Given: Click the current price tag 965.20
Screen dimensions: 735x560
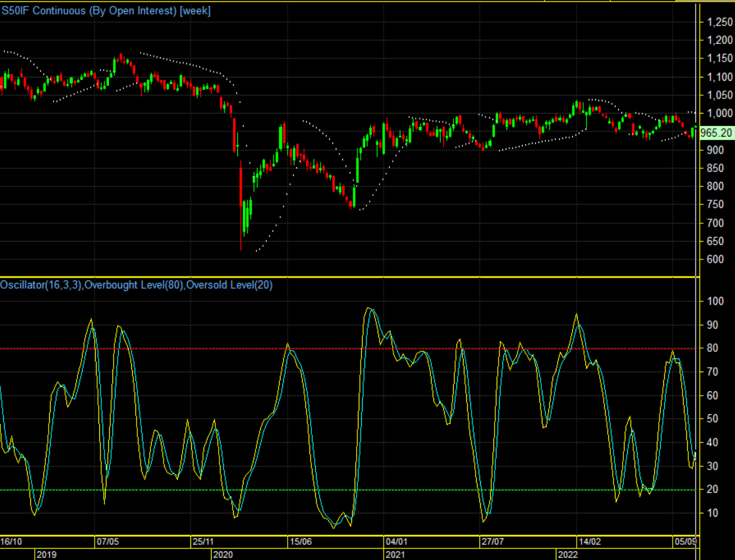Looking at the screenshot, I should click(716, 133).
